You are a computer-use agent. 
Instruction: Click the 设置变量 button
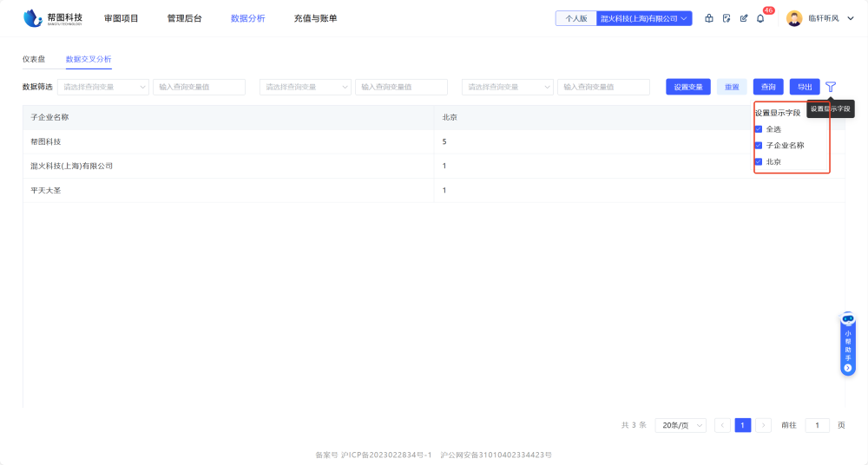click(688, 87)
